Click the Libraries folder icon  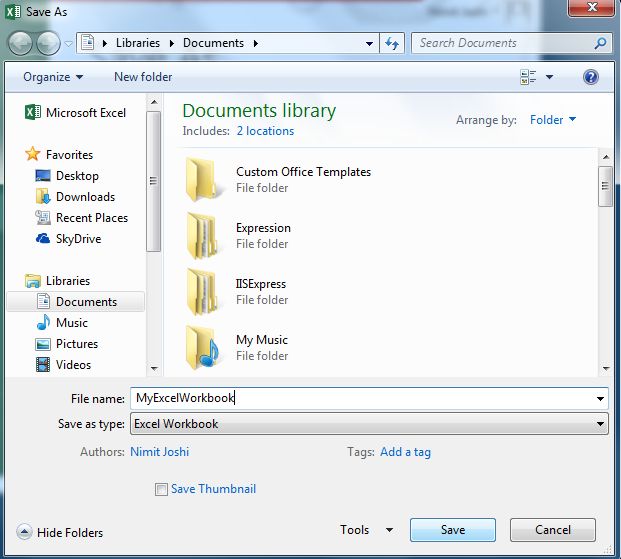[x=32, y=280]
